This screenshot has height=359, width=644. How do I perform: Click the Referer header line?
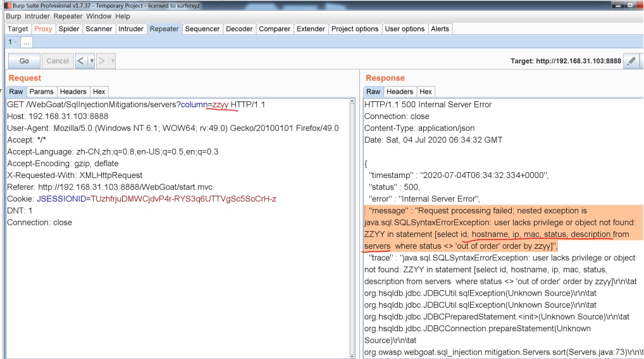click(109, 187)
